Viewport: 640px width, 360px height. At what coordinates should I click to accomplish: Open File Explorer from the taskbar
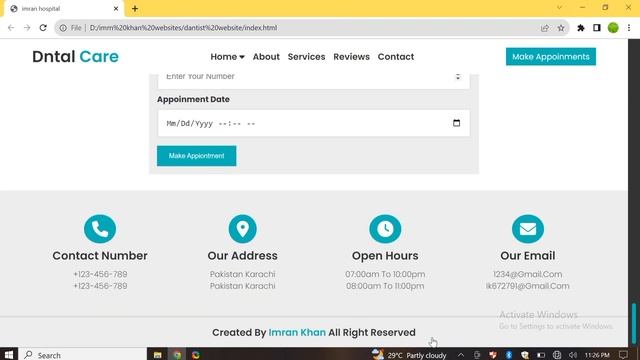coord(158,355)
